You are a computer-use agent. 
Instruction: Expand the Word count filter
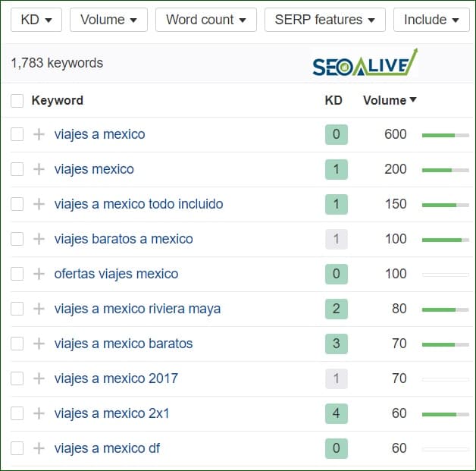pyautogui.click(x=206, y=20)
